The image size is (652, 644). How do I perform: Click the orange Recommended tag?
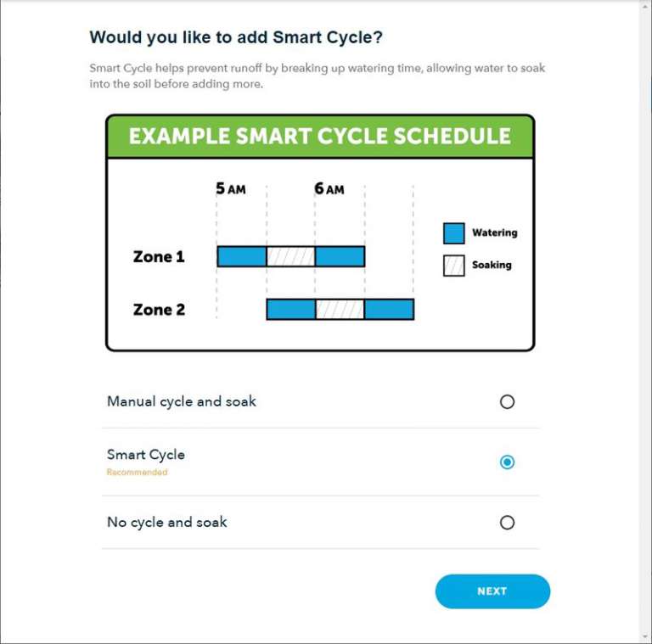click(x=138, y=473)
